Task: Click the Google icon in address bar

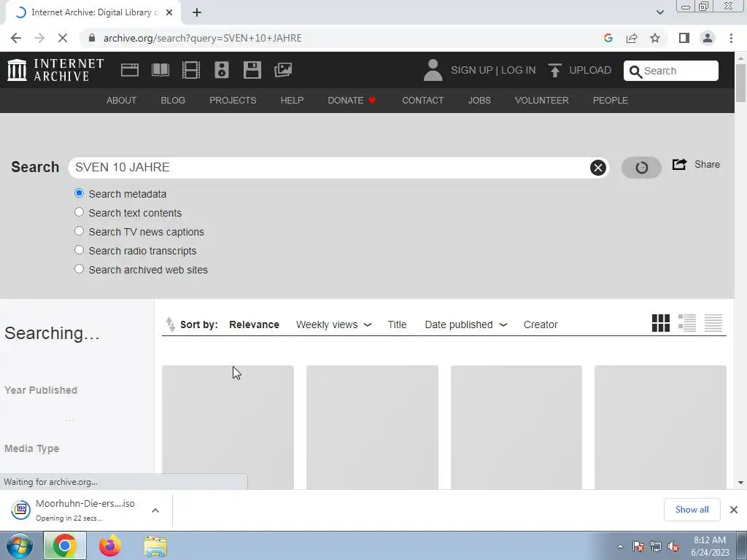Action: pos(608,38)
